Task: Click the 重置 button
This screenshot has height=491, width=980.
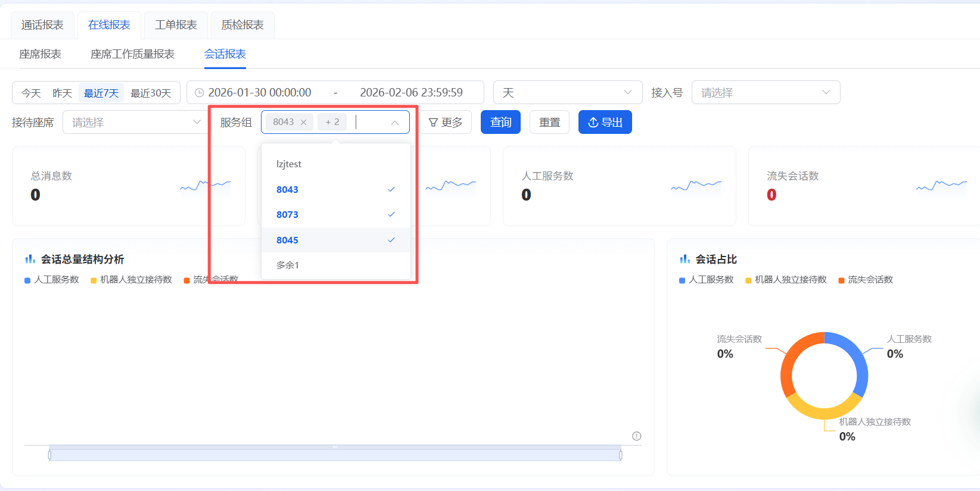Action: point(549,122)
